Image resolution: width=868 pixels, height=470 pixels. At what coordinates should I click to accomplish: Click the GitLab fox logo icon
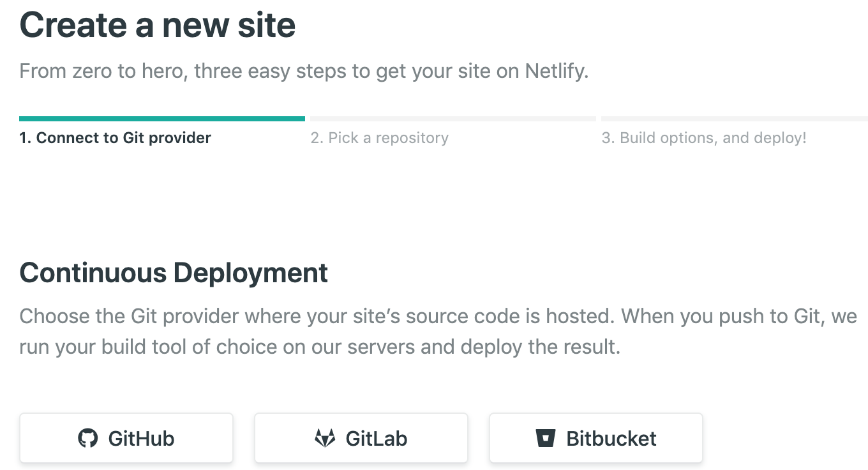coord(325,438)
